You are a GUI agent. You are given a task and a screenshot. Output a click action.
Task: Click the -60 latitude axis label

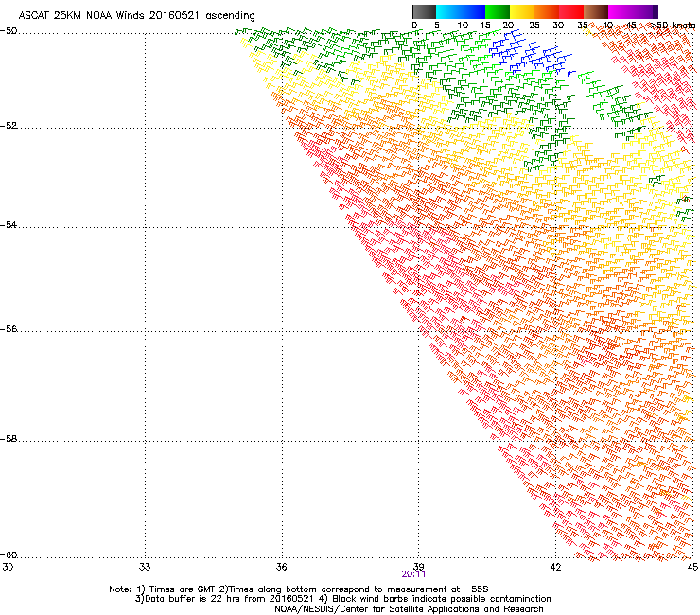tap(9, 555)
